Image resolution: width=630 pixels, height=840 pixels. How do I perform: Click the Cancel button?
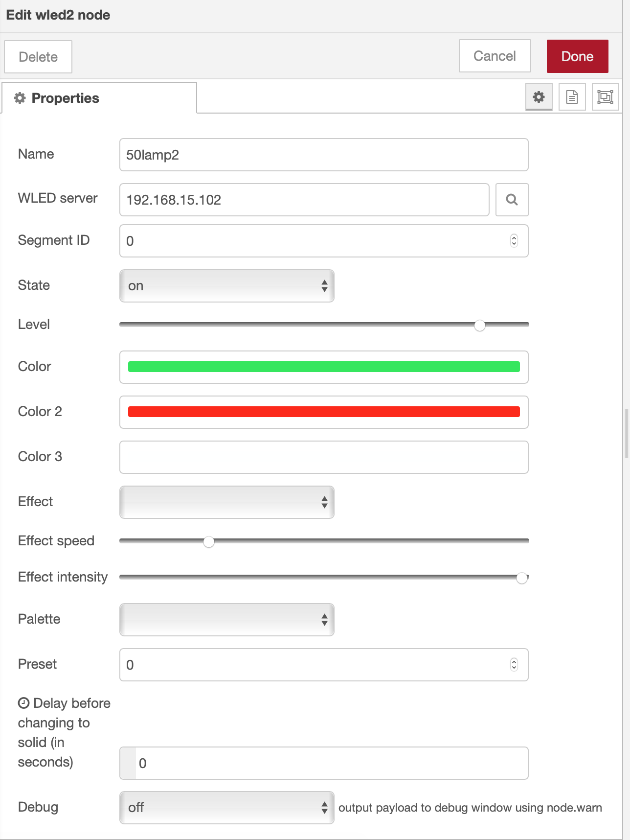tap(495, 56)
